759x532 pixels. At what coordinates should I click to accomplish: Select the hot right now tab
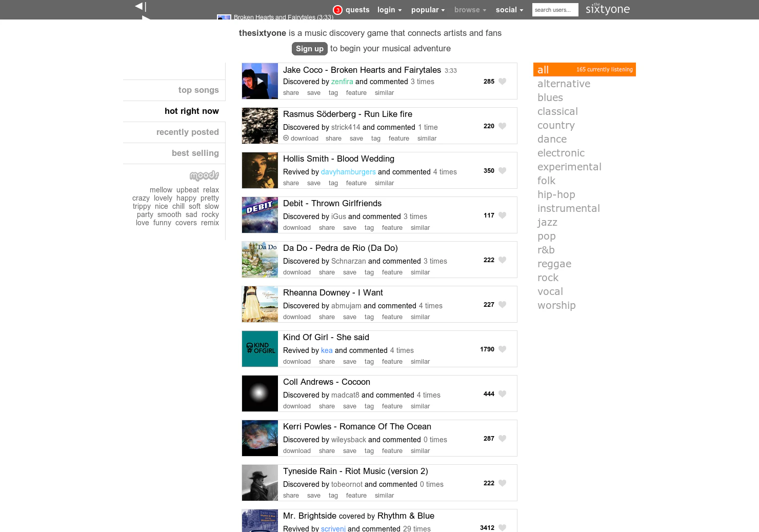point(192,111)
